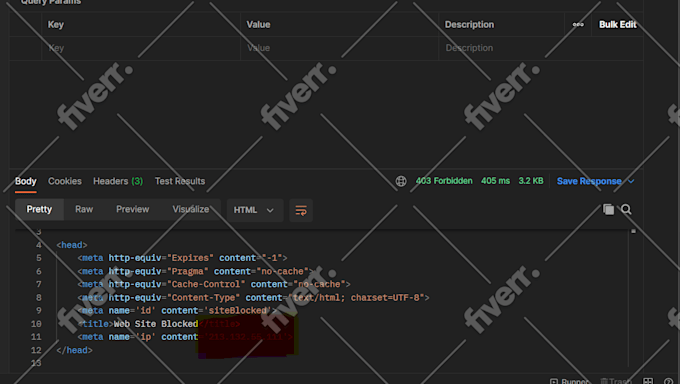Search the response body icon
Screen dimensions: 680x384
tap(626, 210)
